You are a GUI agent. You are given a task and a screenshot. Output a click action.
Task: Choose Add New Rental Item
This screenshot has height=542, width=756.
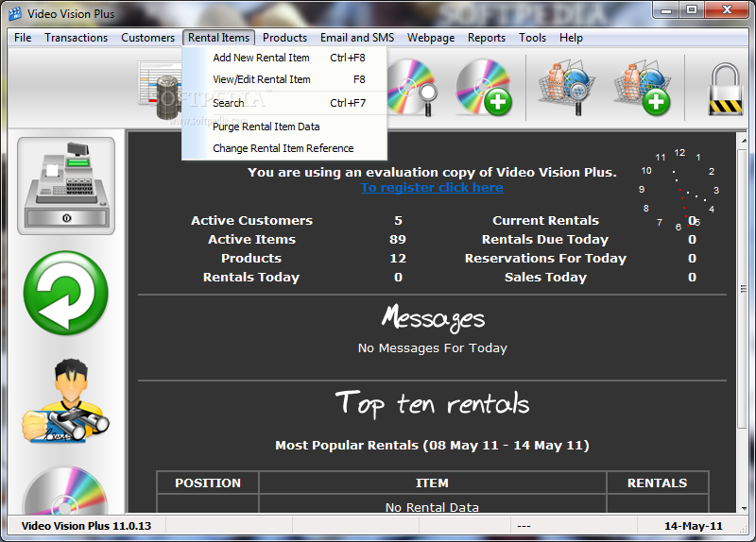(x=284, y=58)
